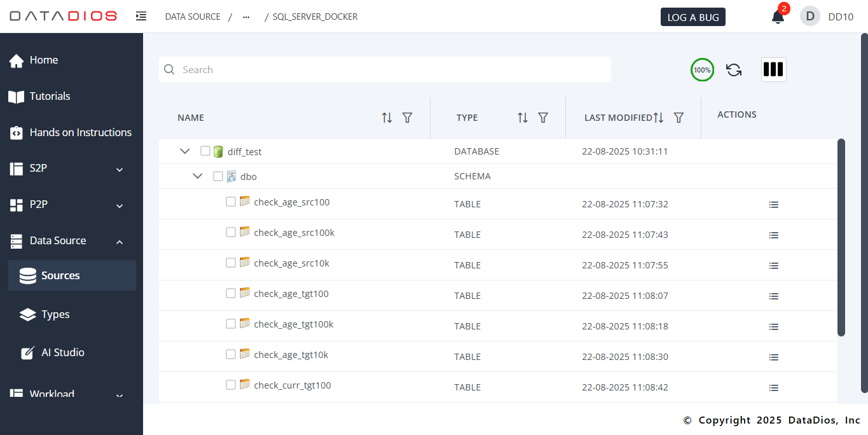The image size is (868, 435).
Task: Open actions menu for check_age_src100 table
Action: tap(773, 204)
